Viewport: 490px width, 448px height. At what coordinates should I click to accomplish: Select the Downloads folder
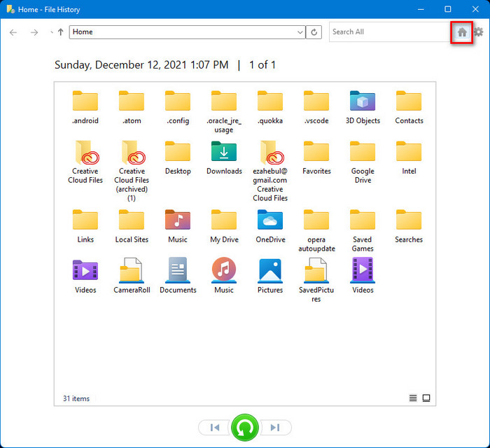coord(224,158)
